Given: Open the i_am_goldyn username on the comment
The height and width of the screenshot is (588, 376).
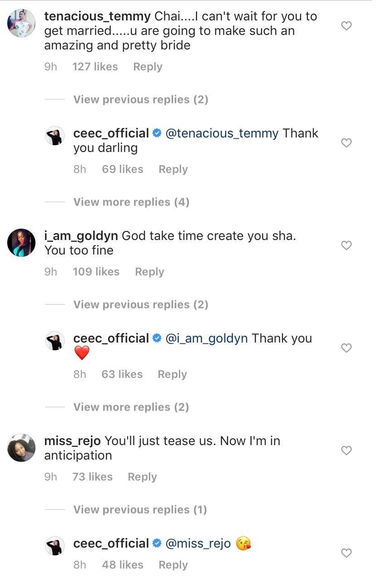Looking at the screenshot, I should click(81, 236).
